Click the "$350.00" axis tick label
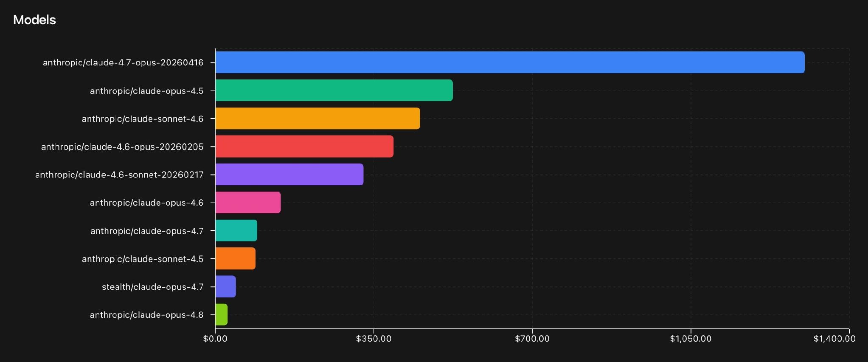868x362 pixels. pyautogui.click(x=374, y=339)
